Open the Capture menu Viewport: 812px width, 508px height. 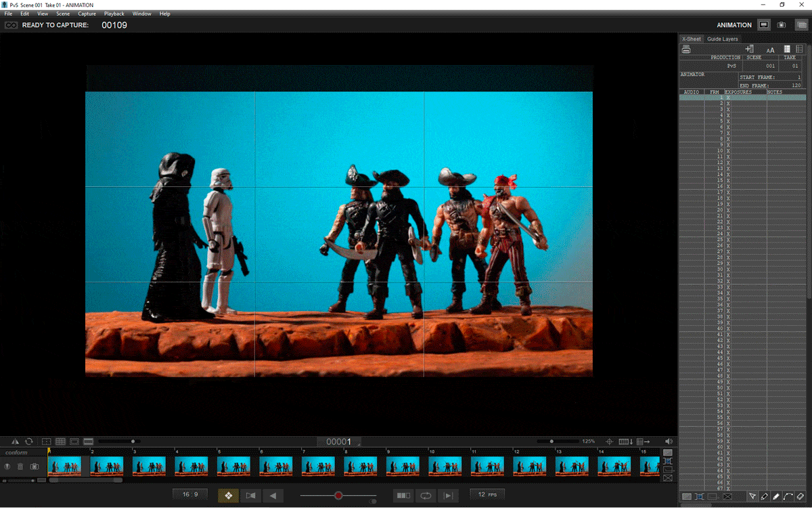coord(87,14)
